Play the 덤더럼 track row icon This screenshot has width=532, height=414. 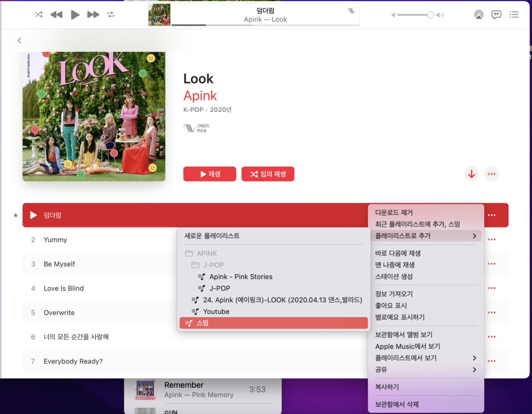click(x=34, y=215)
